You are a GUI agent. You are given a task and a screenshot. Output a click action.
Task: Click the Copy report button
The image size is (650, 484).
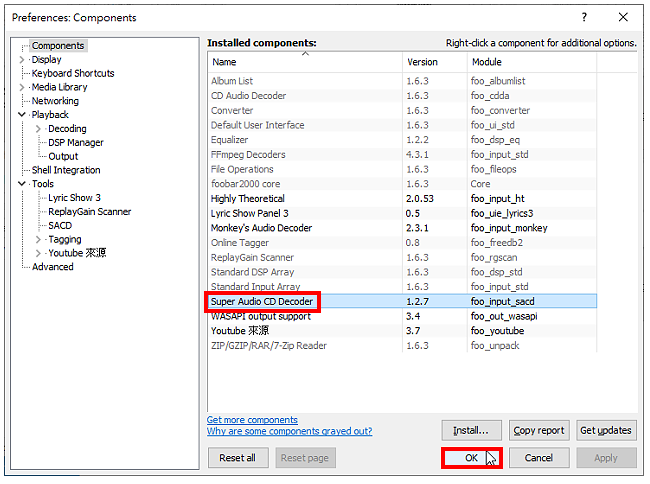[539, 431]
